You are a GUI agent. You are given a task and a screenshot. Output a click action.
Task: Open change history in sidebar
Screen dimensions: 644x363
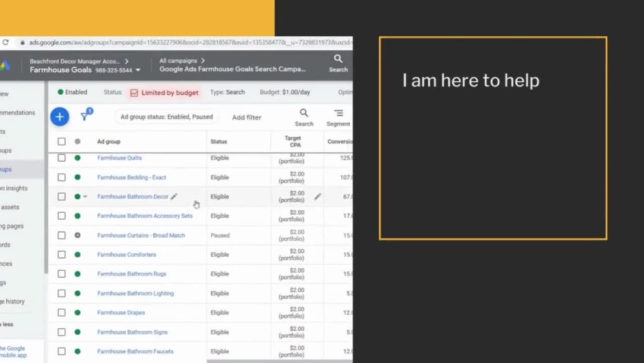12,301
